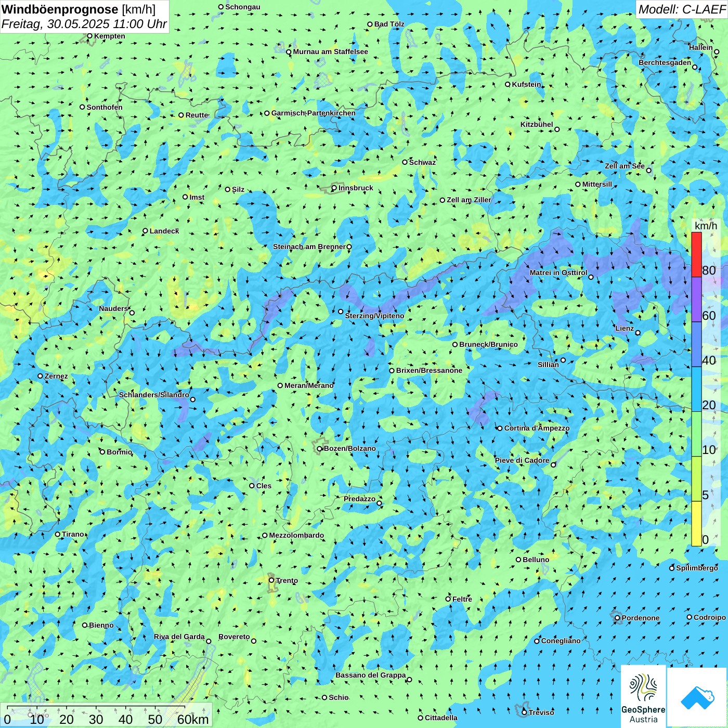
Task: Click the Meran/Merano label
Action: (x=309, y=385)
